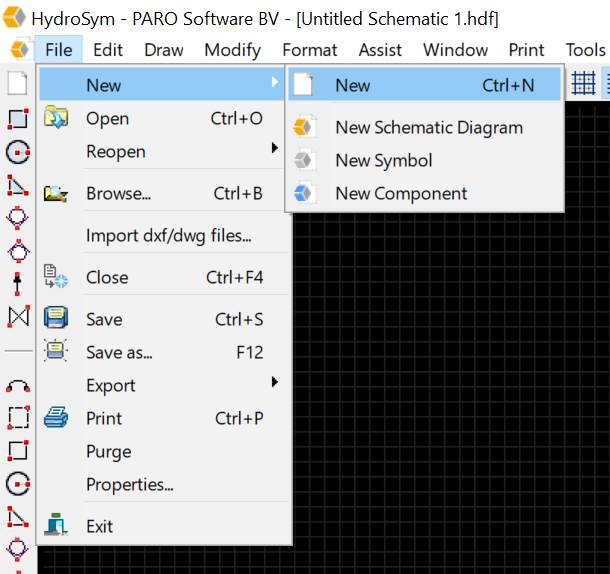
Task: Expand the Reopen submenu arrow
Action: 275,148
